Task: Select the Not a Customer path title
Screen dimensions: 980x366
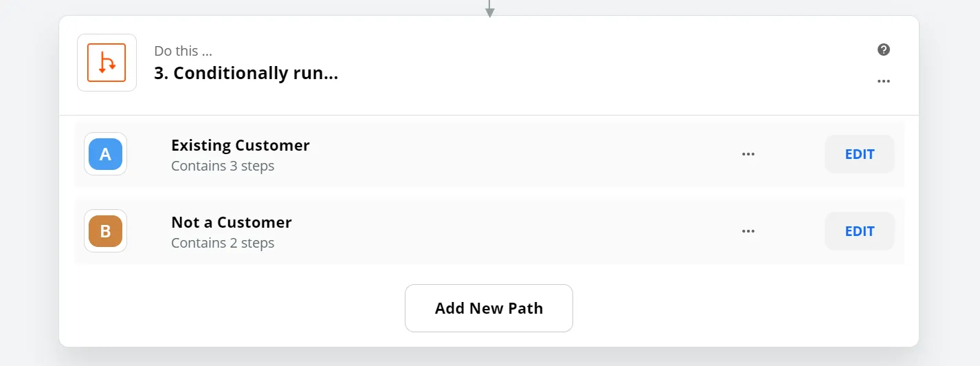Action: pos(231,222)
